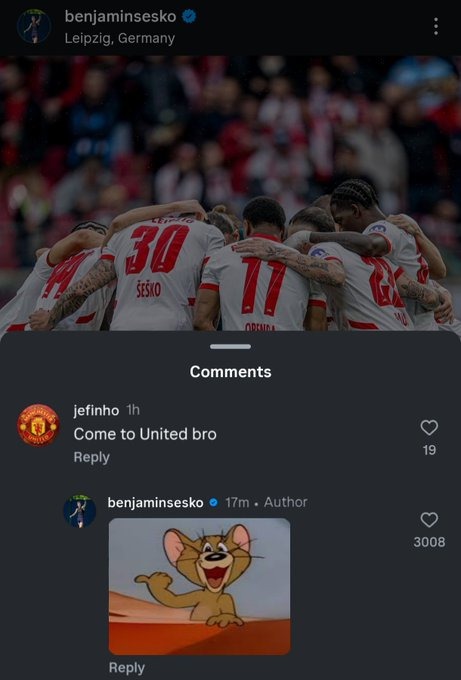Like benjaminsesko's Jerry GIF reply
Viewport: 461px width, 680px height.
[429, 520]
